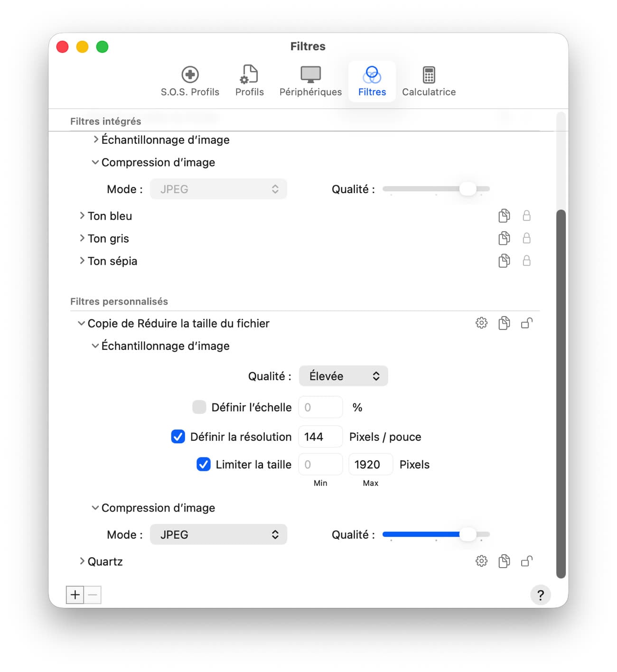
Task: Expand the Quartz filter
Action: (x=82, y=561)
